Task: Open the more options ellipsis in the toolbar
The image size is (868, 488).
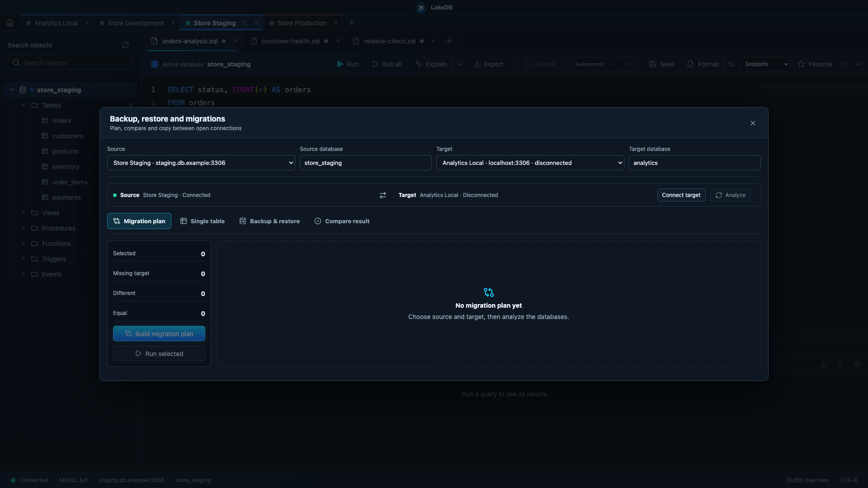Action: (x=846, y=64)
